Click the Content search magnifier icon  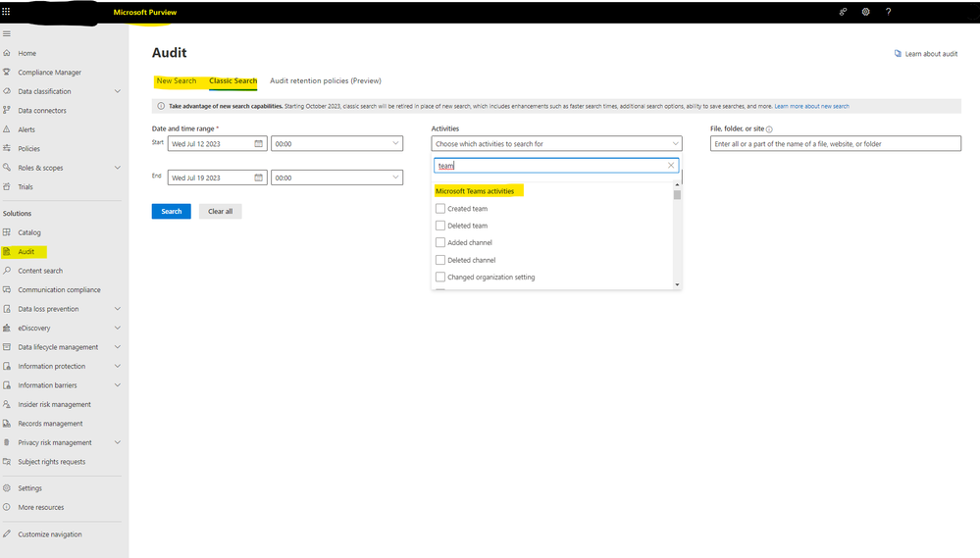pyautogui.click(x=7, y=271)
